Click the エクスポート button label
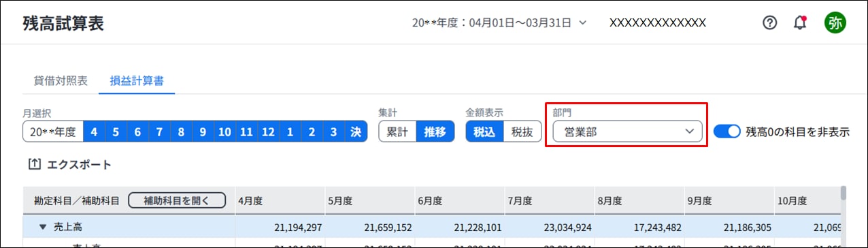Image resolution: width=868 pixels, height=248 pixels. tap(79, 165)
